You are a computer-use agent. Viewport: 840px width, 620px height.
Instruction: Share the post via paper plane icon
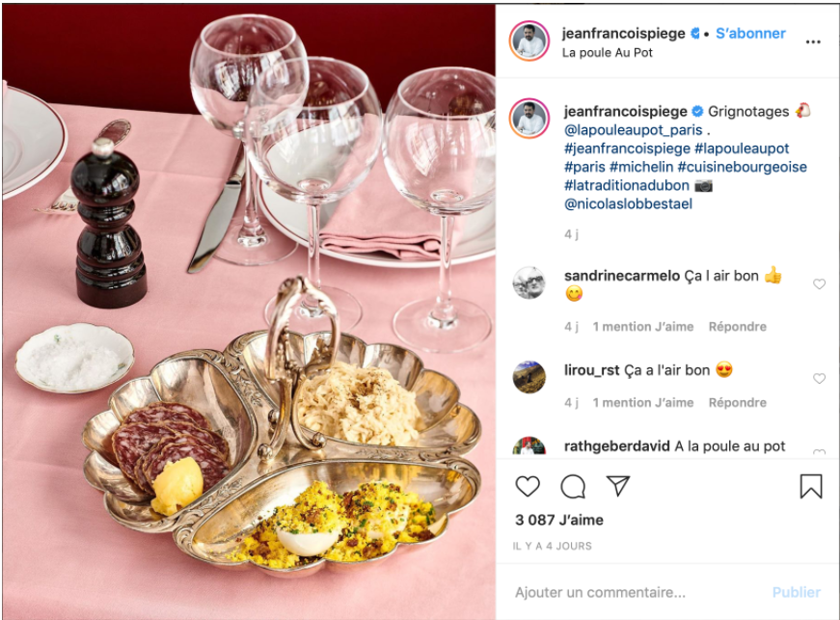618,486
